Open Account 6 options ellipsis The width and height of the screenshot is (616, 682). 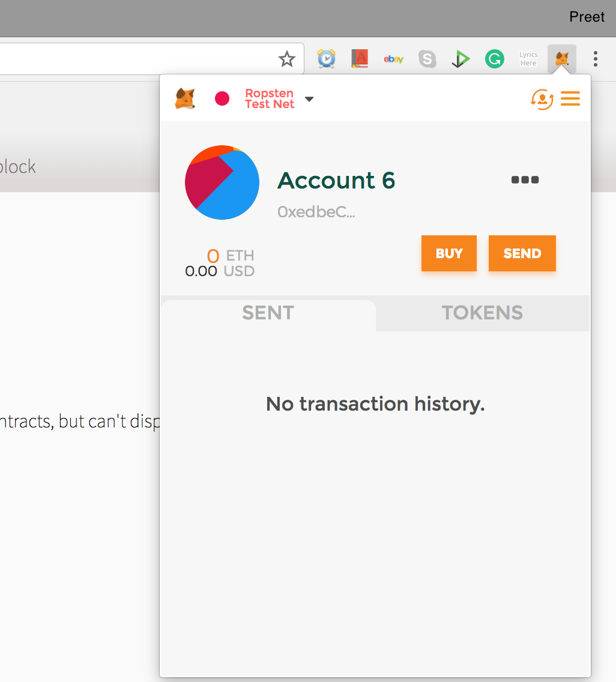525,180
